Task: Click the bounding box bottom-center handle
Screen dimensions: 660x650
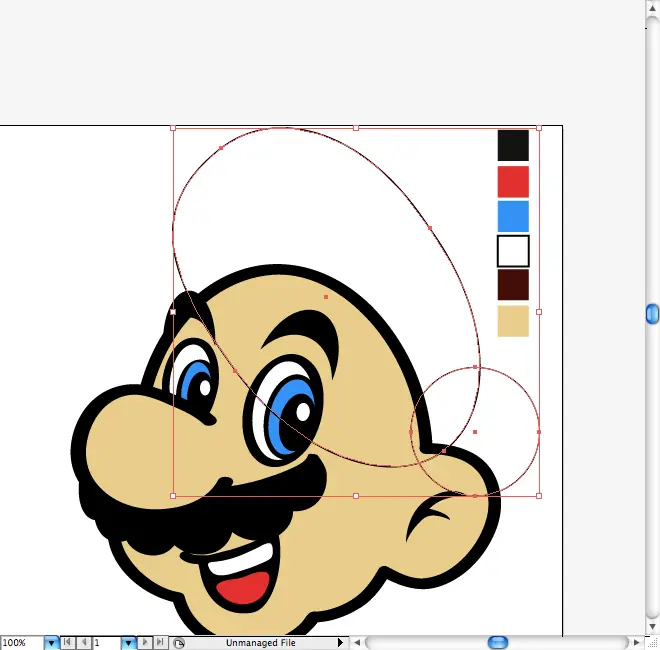Action: click(x=356, y=495)
